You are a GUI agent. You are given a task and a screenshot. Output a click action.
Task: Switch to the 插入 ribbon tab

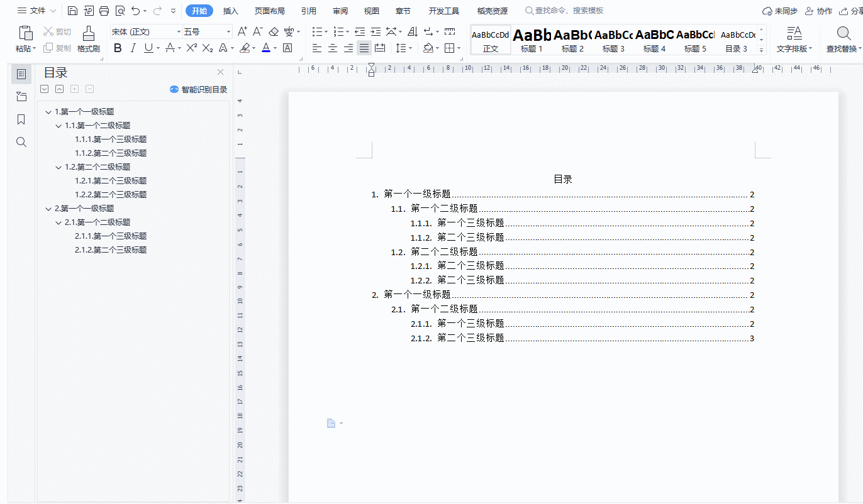pos(231,11)
